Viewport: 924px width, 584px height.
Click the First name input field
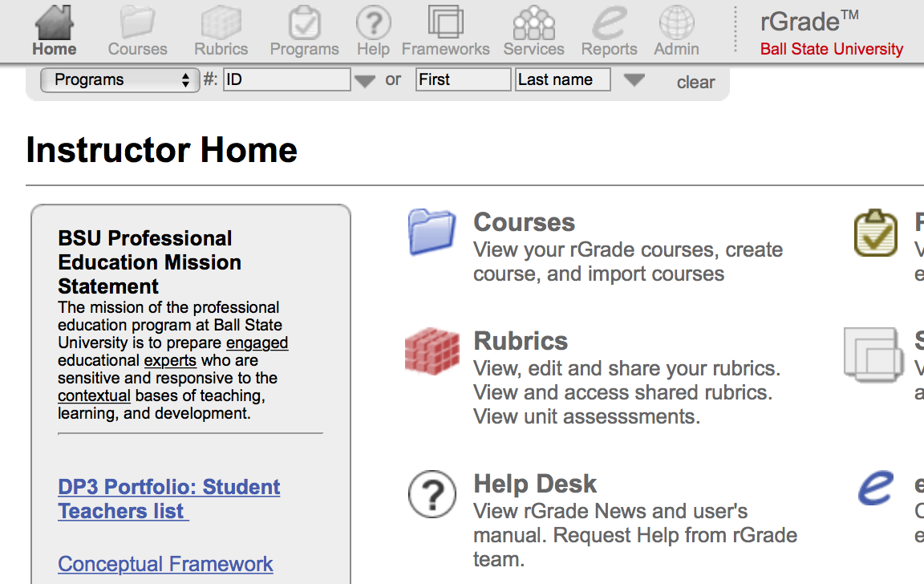pos(463,79)
